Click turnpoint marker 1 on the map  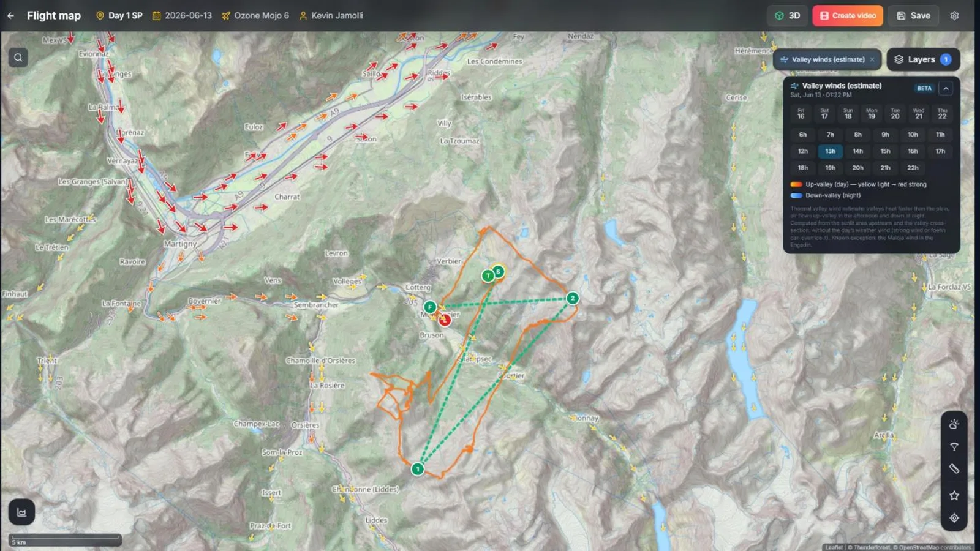[x=418, y=469]
